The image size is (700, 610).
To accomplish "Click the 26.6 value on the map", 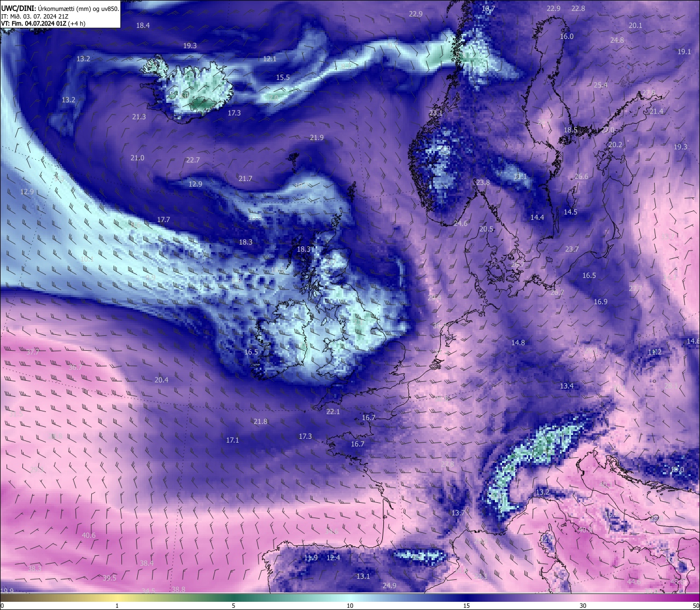I will (x=581, y=176).
